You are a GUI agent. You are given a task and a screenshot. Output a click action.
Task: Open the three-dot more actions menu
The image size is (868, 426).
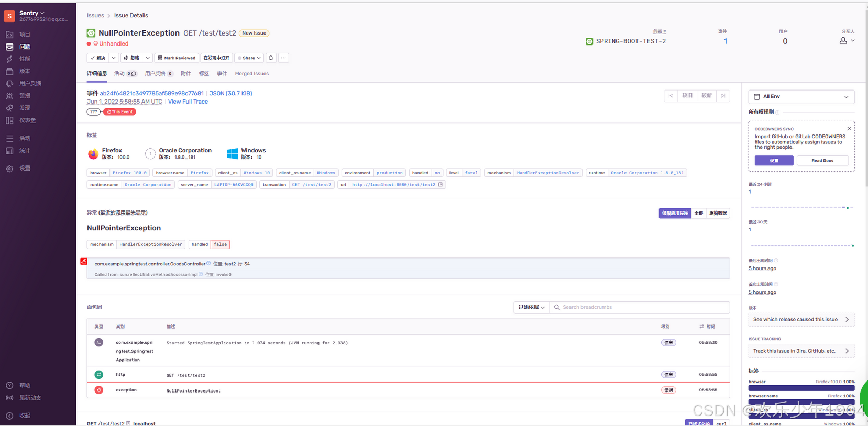(x=283, y=58)
